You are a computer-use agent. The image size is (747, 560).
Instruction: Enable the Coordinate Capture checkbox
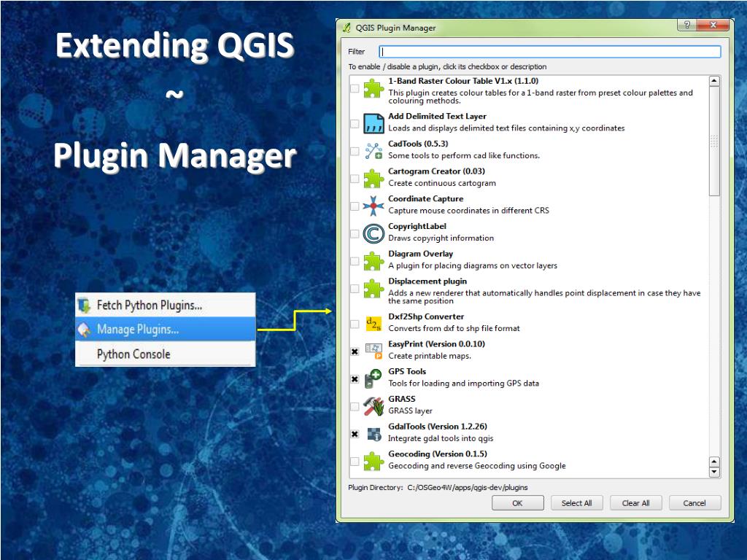point(355,206)
